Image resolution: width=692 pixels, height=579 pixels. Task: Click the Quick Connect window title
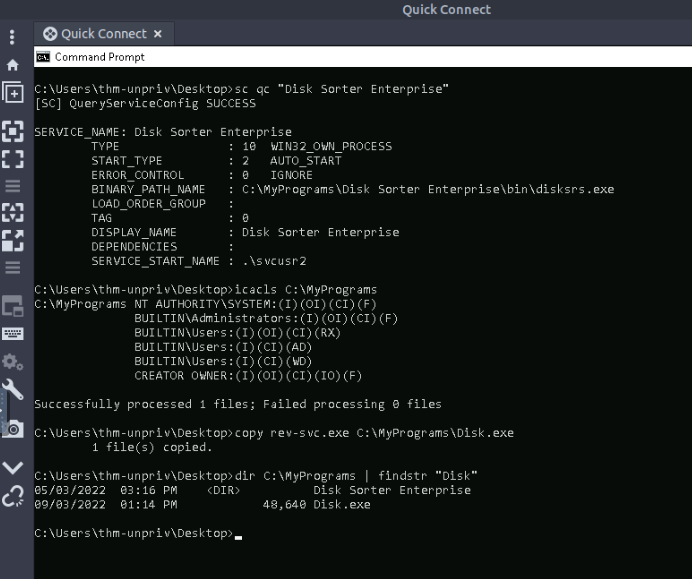click(446, 10)
